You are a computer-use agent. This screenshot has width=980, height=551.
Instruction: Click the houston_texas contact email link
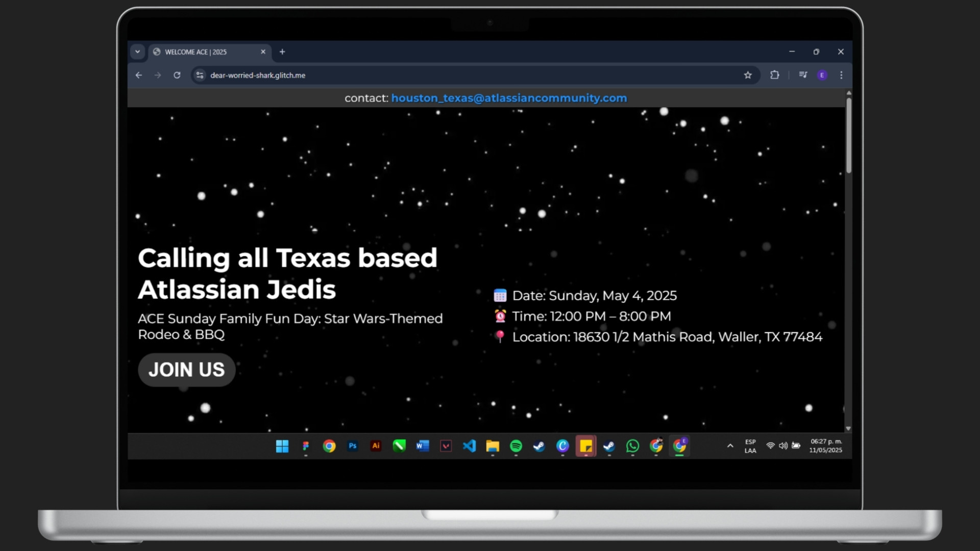[x=509, y=98]
